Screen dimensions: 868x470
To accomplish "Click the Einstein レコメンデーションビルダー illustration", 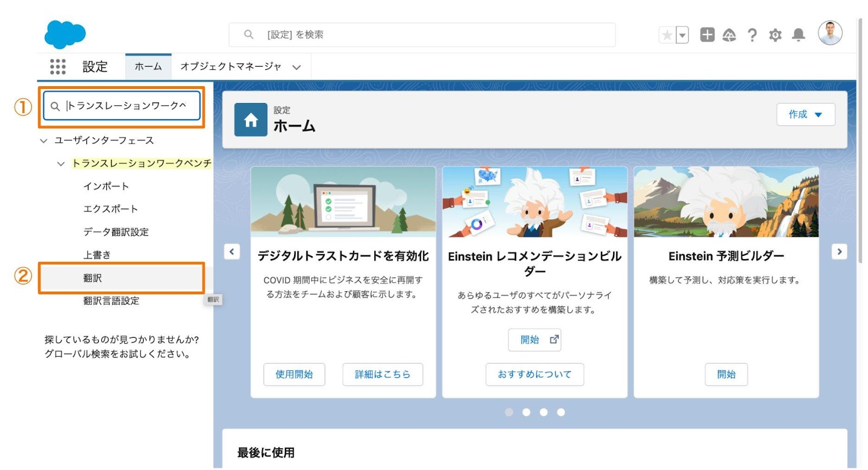I will click(535, 202).
